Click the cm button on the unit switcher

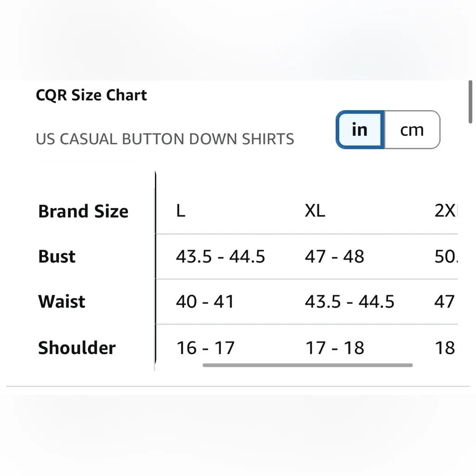(411, 130)
